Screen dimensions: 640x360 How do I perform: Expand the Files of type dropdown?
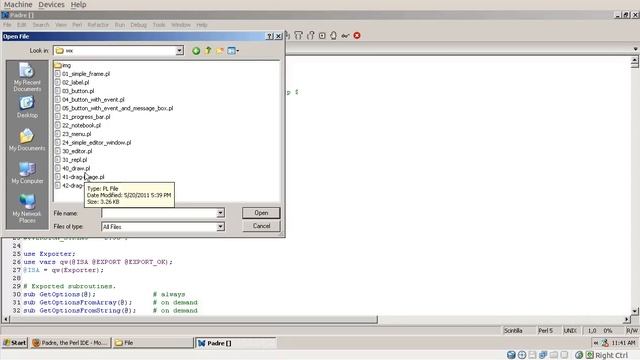coord(220,227)
